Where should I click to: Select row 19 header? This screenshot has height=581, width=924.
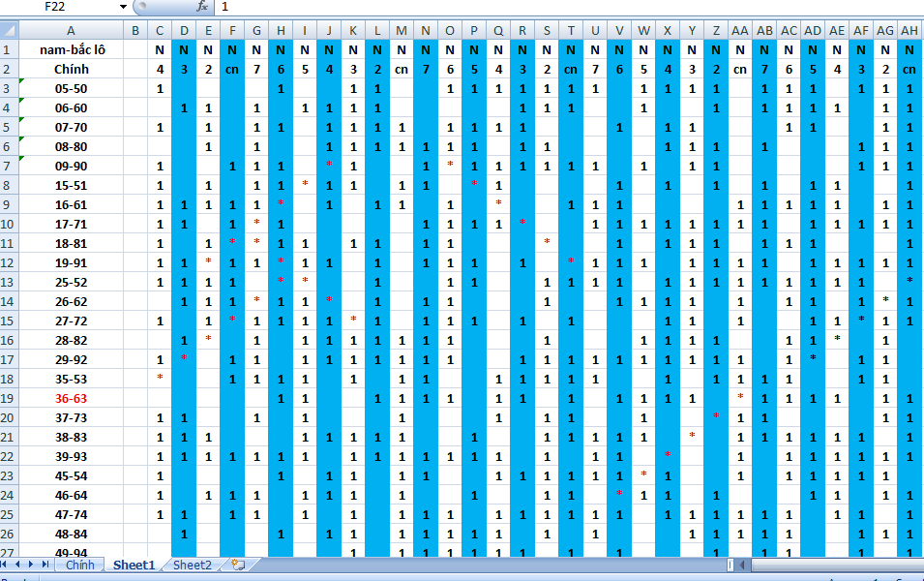point(9,398)
